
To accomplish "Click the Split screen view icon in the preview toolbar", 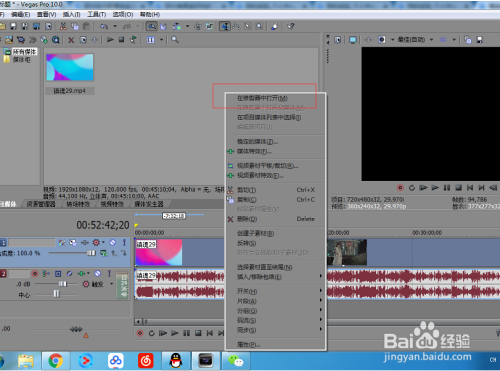I will 382,40.
